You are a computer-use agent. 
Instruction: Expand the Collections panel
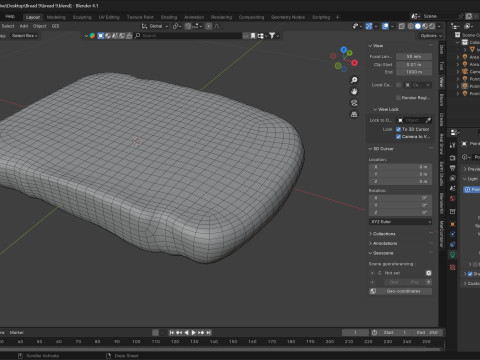pyautogui.click(x=382, y=234)
